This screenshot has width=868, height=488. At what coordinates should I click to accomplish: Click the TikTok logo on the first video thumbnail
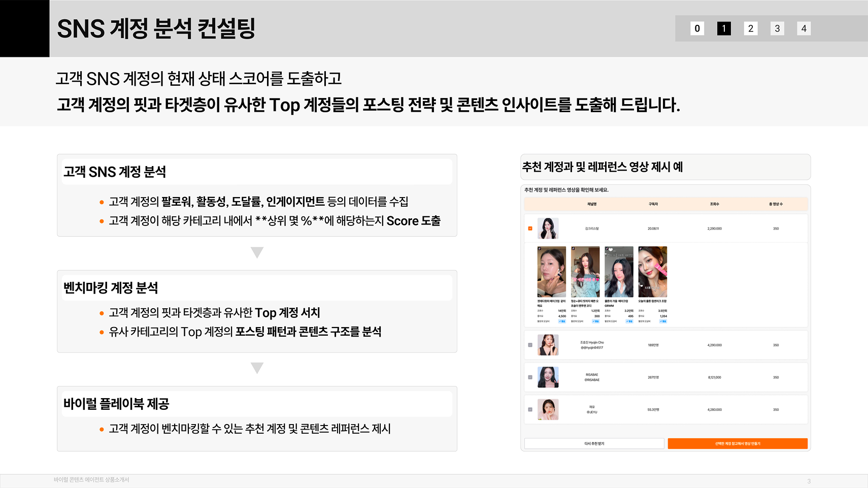pos(539,249)
